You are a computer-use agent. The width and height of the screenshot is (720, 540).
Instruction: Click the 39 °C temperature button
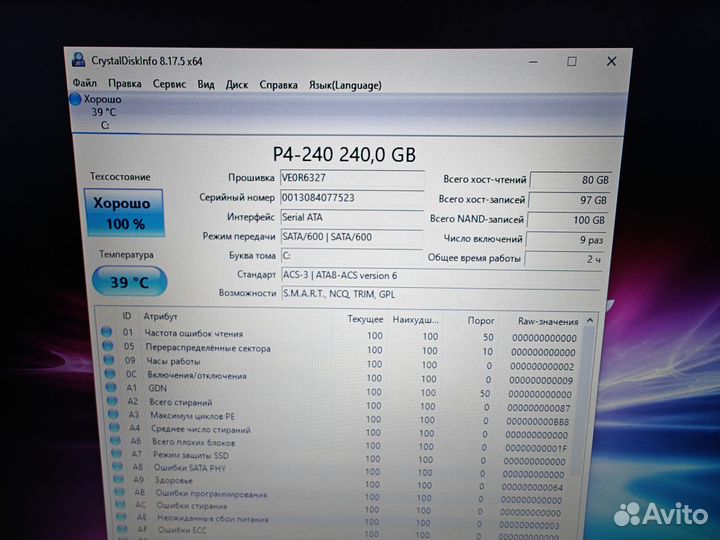point(130,281)
